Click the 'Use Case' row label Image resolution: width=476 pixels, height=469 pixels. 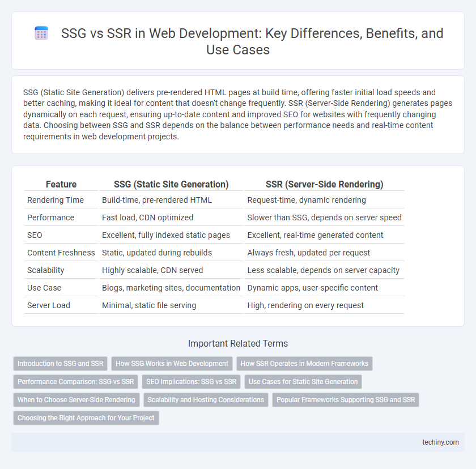pos(44,288)
